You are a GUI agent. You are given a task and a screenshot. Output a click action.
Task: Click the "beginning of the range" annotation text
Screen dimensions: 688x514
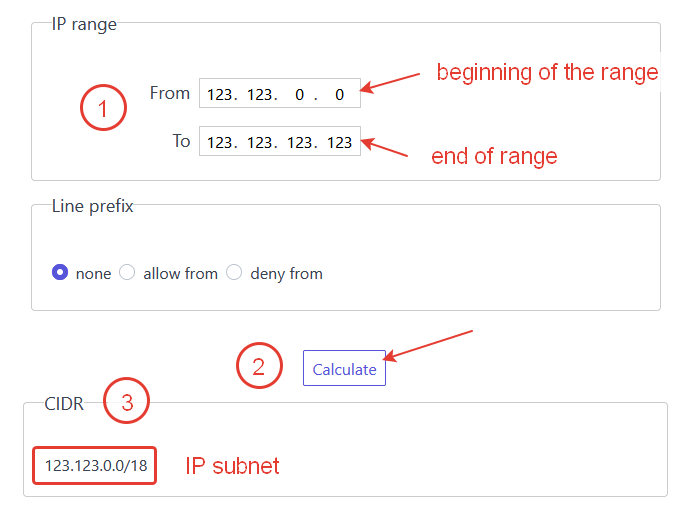tap(547, 72)
